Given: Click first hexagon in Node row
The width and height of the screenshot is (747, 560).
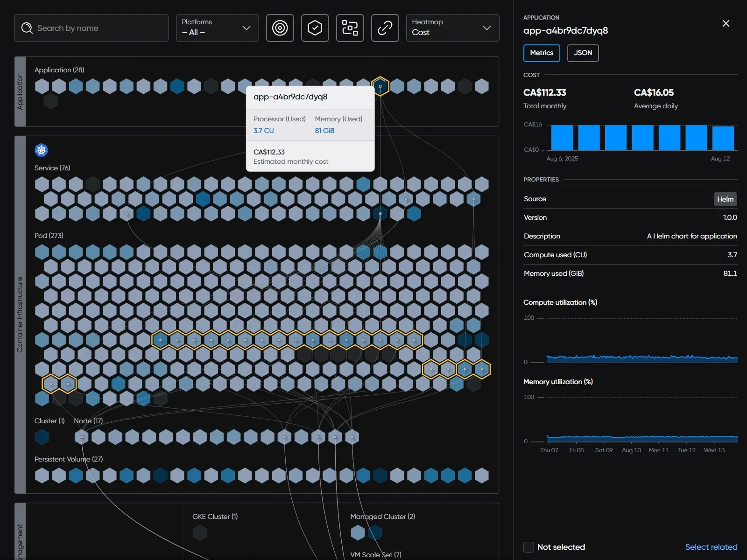Looking at the screenshot, I should [81, 437].
